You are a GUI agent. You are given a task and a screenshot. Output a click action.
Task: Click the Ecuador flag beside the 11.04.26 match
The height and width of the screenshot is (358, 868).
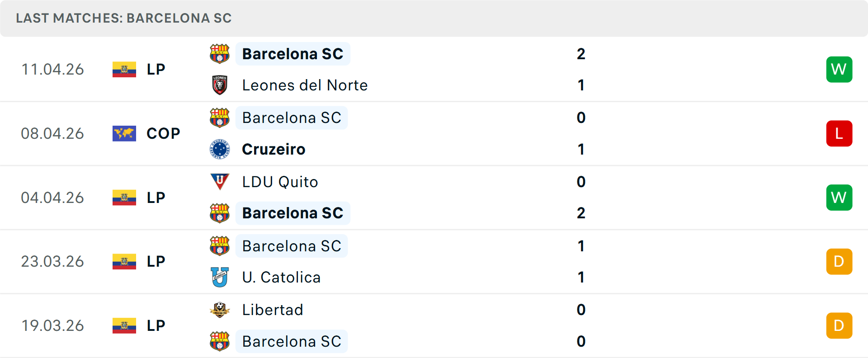click(124, 69)
